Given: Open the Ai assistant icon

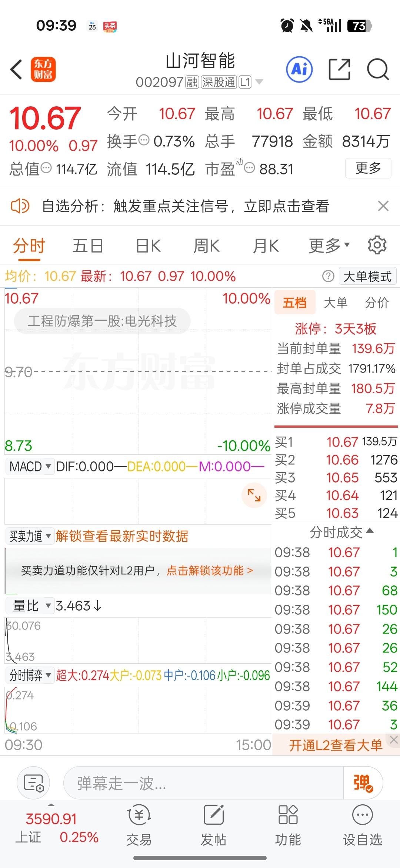Looking at the screenshot, I should pyautogui.click(x=299, y=69).
